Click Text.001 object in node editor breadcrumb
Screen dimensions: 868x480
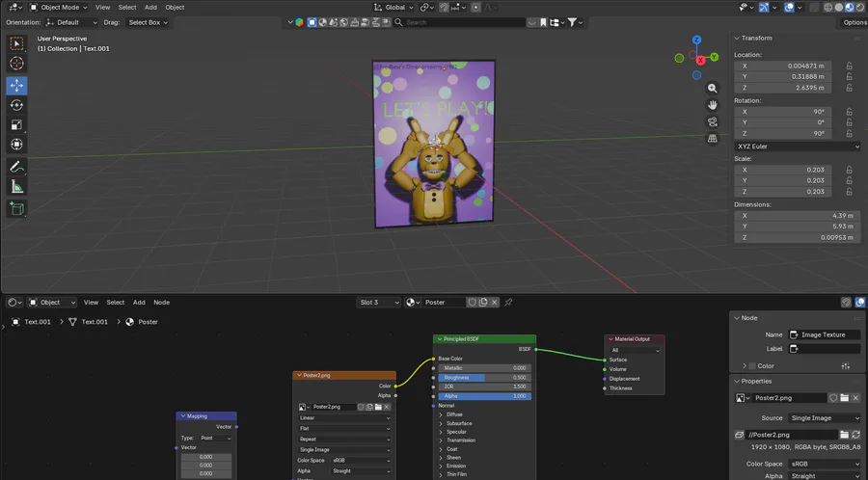[x=38, y=322]
